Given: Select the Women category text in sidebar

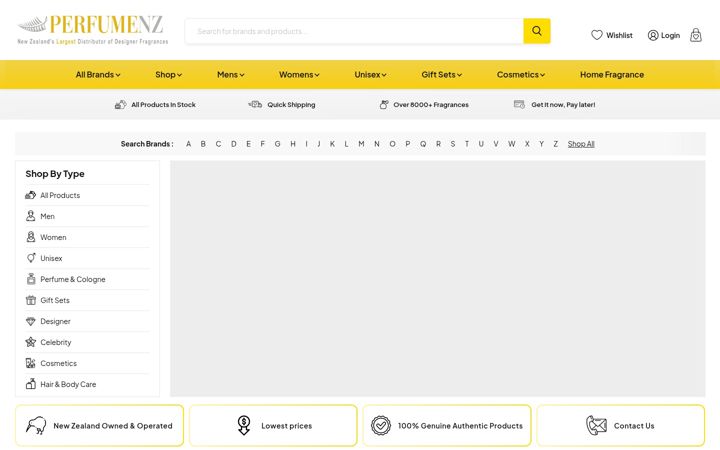Looking at the screenshot, I should coord(53,237).
